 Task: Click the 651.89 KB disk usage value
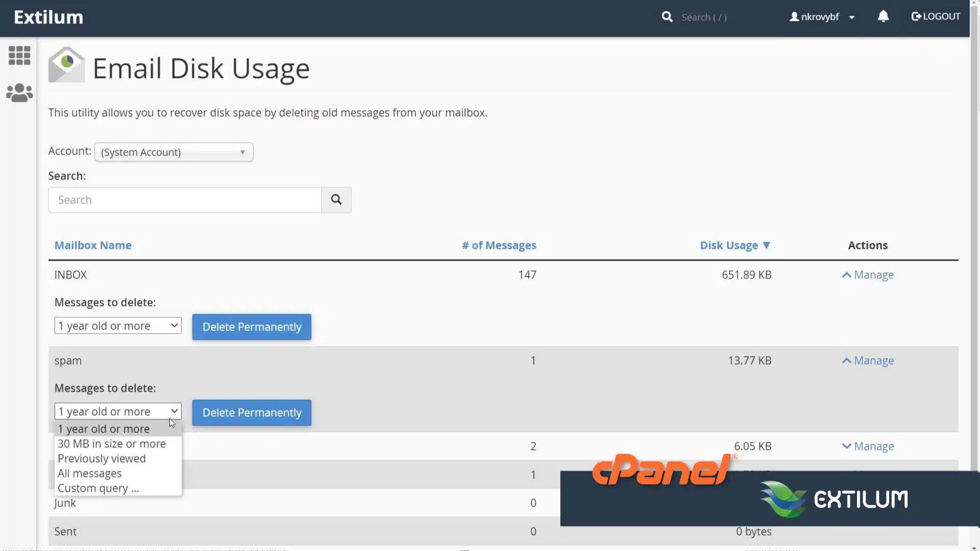tap(746, 275)
